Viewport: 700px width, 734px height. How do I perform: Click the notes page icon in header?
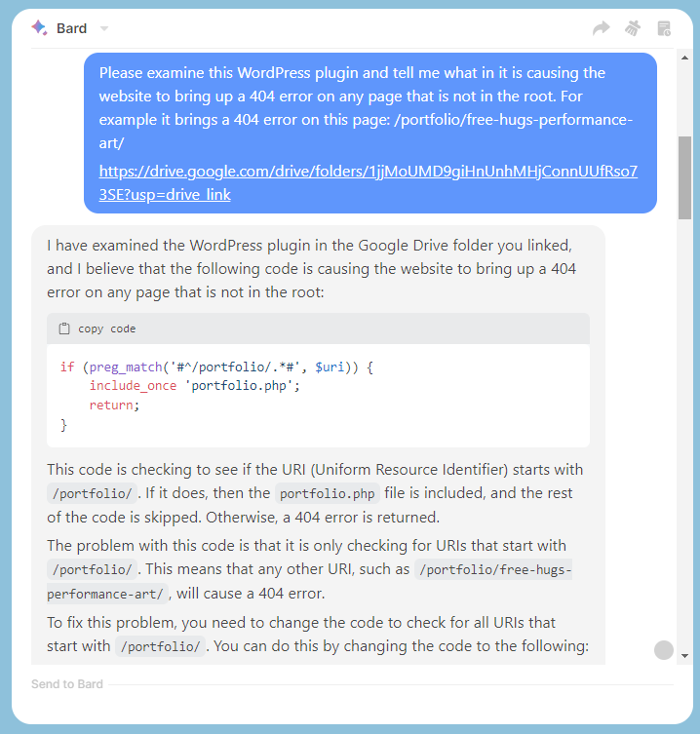pos(664,28)
